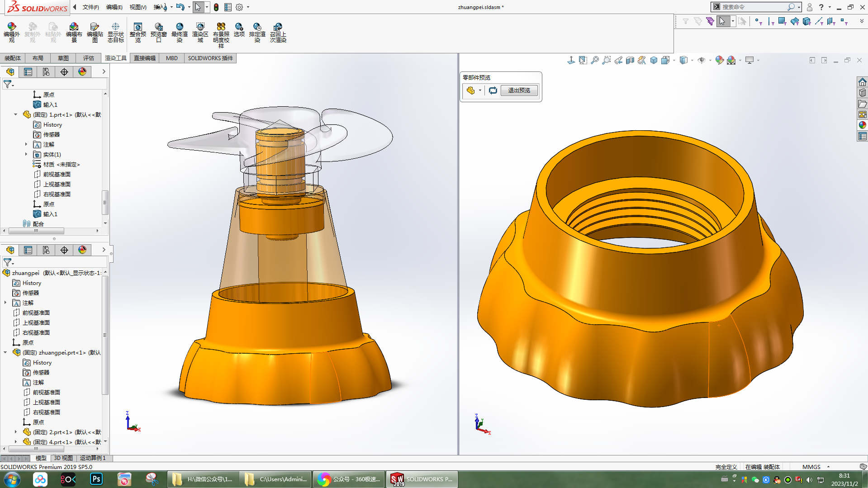The width and height of the screenshot is (868, 488).
Task: Click the refresh icon in 零部件预览 panel
Action: (493, 90)
